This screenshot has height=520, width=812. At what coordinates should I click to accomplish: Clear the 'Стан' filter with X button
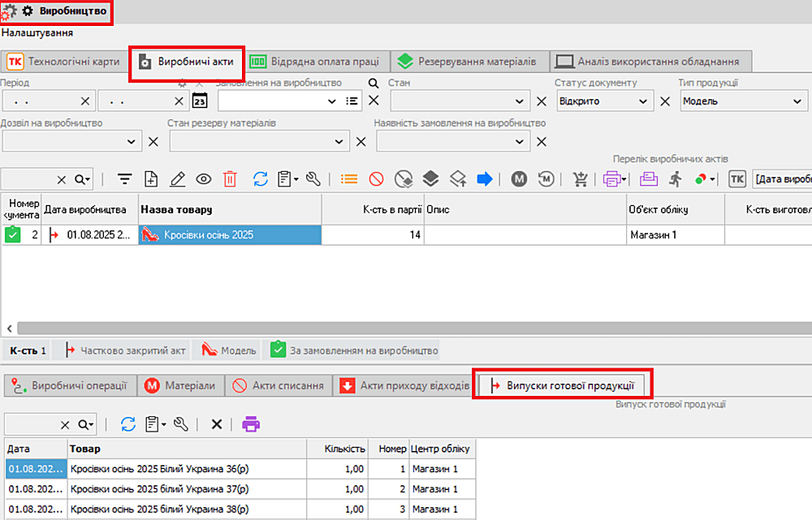[x=542, y=101]
